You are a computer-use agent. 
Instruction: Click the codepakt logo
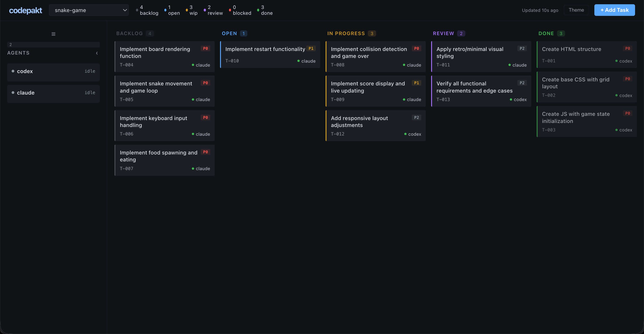[x=25, y=10]
